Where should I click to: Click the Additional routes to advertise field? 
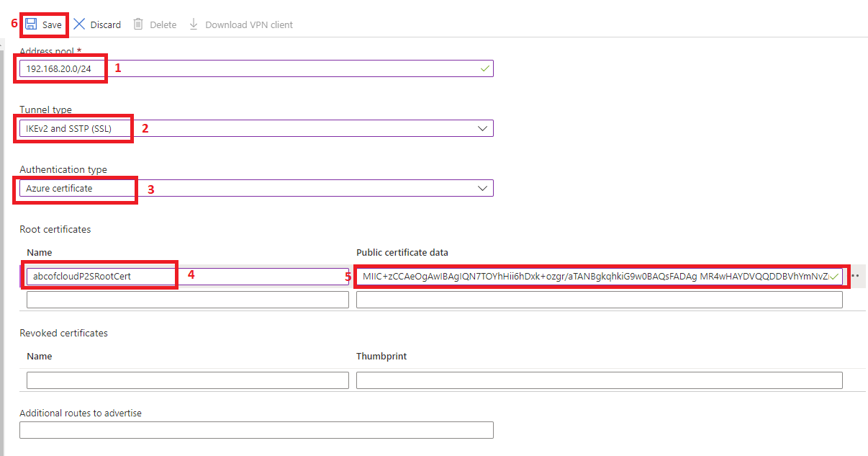coord(256,430)
